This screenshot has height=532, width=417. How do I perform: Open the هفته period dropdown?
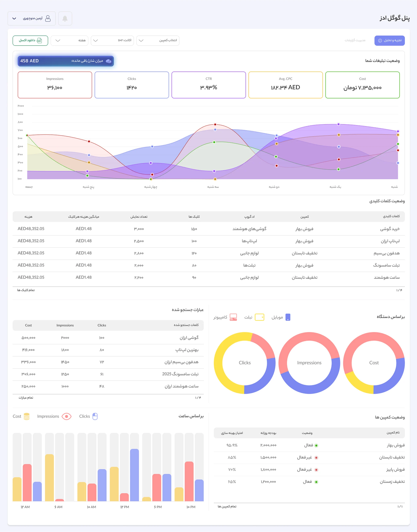click(x=70, y=40)
